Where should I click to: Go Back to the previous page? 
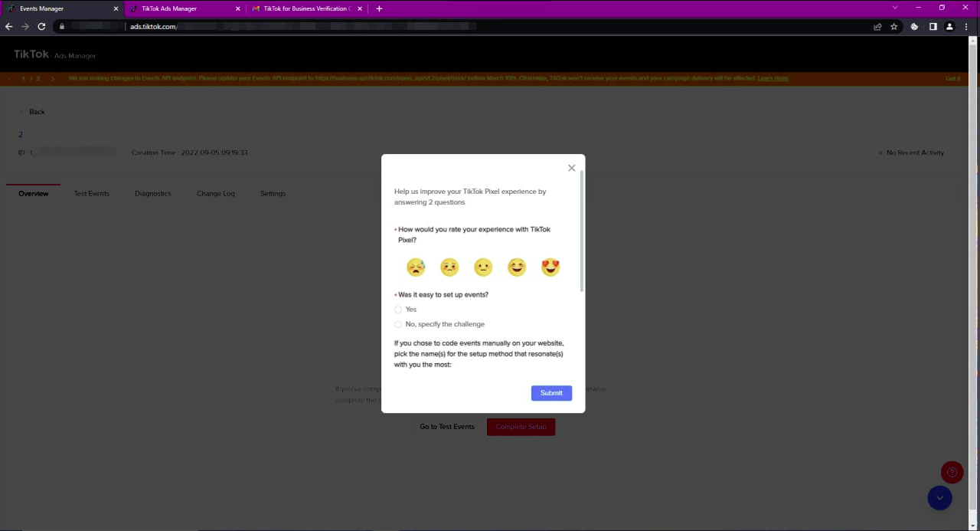32,112
